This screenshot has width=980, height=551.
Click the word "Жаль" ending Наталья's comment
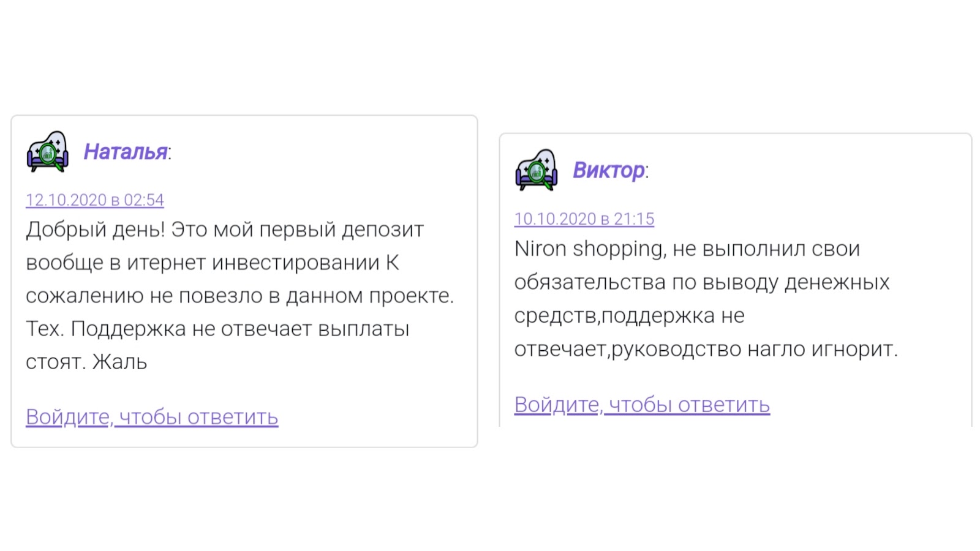[x=119, y=362]
